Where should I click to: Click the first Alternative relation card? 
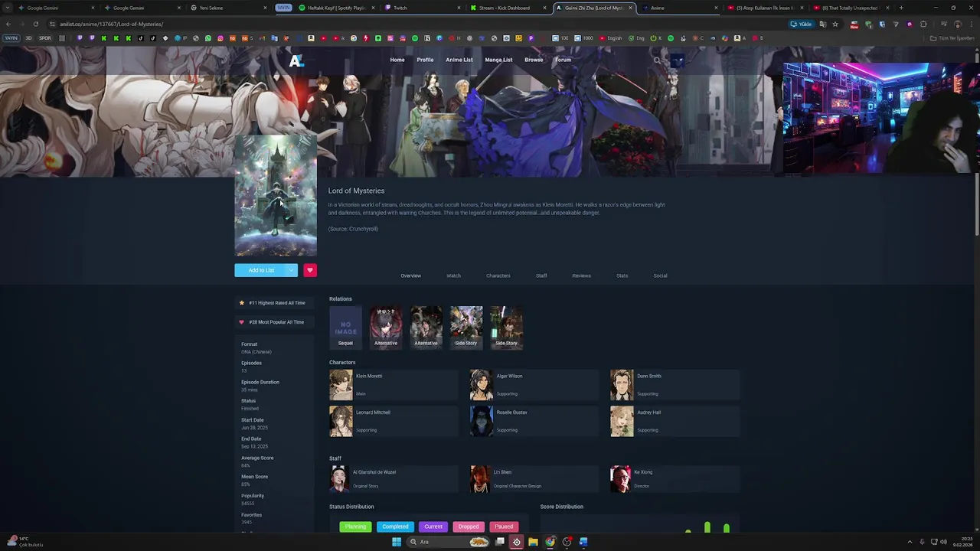[x=386, y=327]
